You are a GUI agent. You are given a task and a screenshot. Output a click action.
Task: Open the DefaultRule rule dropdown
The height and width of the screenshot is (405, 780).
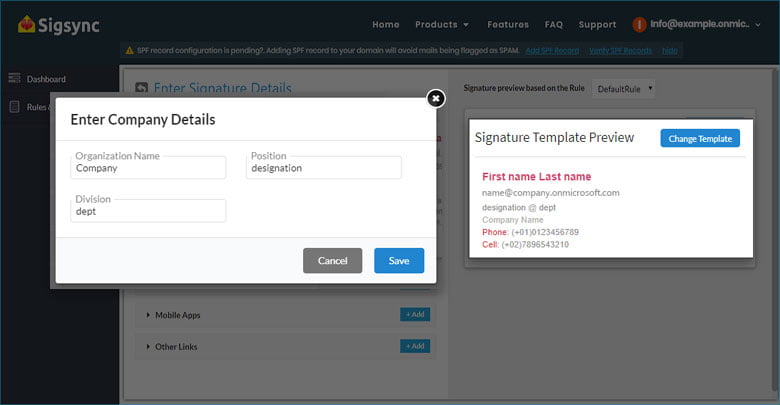[624, 89]
